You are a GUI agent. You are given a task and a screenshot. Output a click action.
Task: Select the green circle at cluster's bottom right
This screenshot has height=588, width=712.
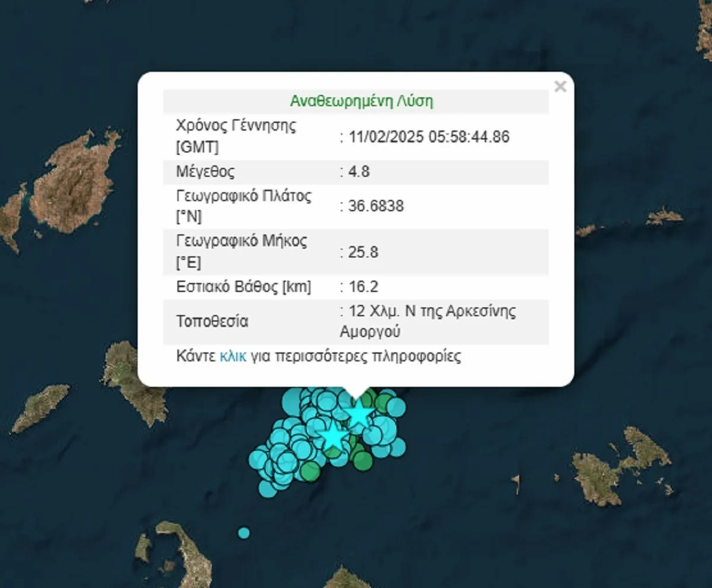point(362,460)
